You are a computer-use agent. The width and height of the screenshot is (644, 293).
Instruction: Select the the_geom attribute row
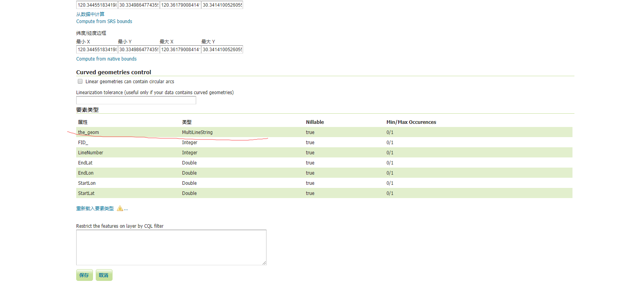(88, 132)
